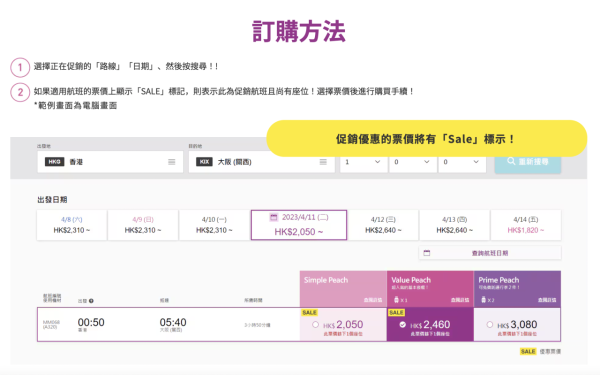Select 4/12 Wednesday date tab

[383, 225]
